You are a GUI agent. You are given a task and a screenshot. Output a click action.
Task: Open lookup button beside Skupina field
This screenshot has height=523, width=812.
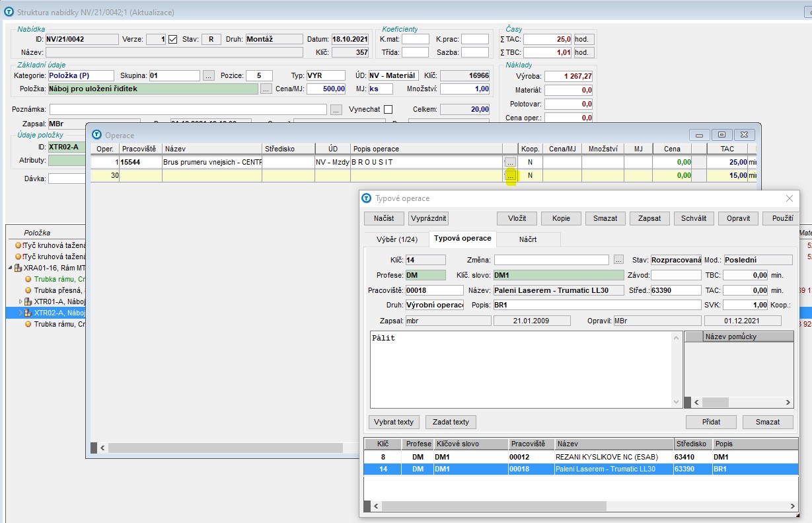pyautogui.click(x=209, y=76)
